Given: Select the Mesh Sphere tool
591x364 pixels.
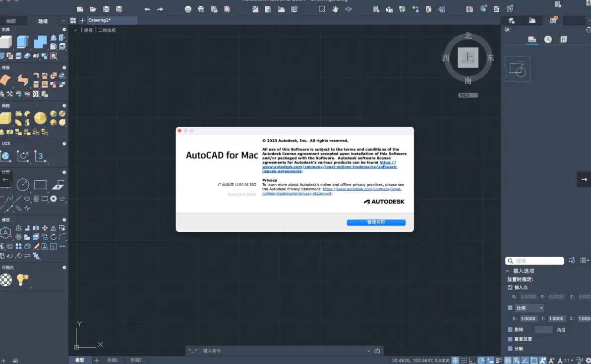Looking at the screenshot, I should point(40,118).
